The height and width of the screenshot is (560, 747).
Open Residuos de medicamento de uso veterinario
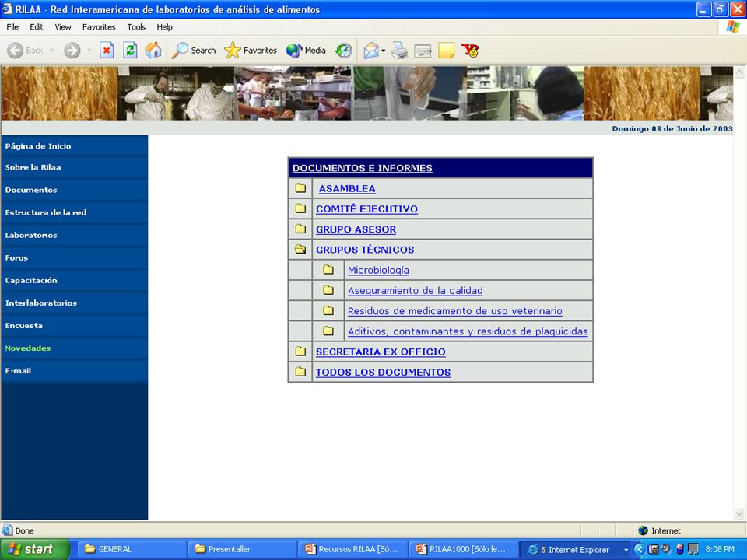[x=454, y=311]
